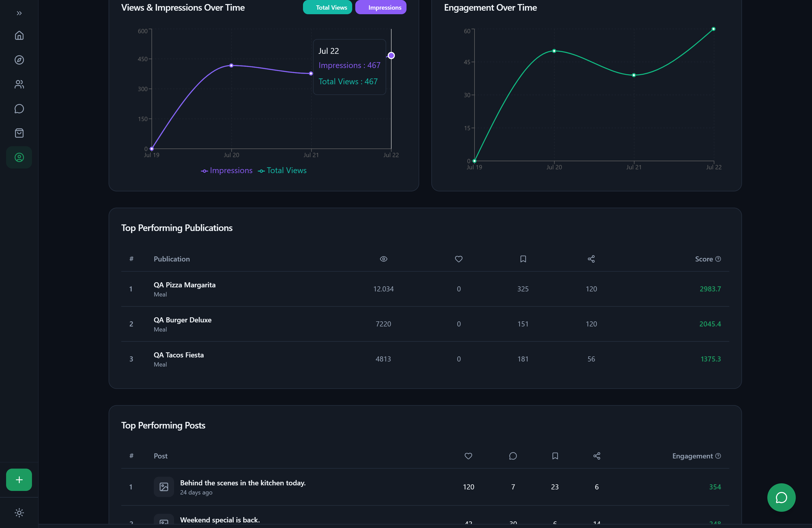Open the Community people icon in the sidebar
Viewport: 812px width, 528px height.
[x=19, y=84]
